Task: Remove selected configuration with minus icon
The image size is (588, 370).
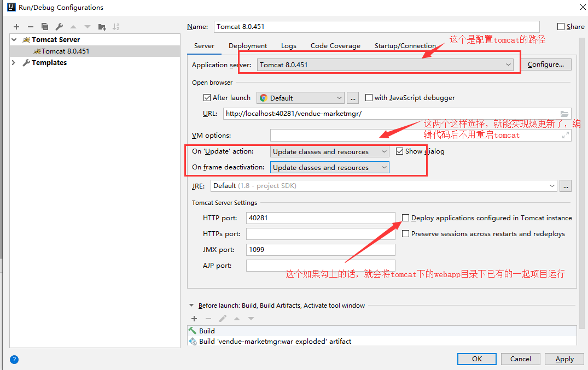Action: pyautogui.click(x=31, y=27)
